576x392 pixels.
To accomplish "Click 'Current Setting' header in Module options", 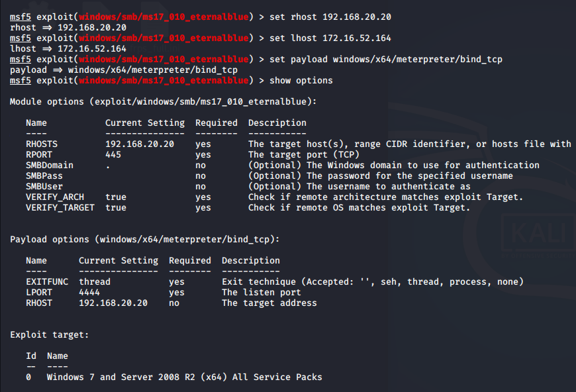I will tap(145, 123).
